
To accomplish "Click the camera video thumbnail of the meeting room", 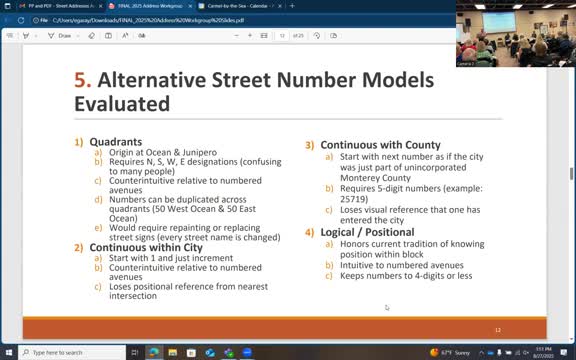I will tap(516, 33).
